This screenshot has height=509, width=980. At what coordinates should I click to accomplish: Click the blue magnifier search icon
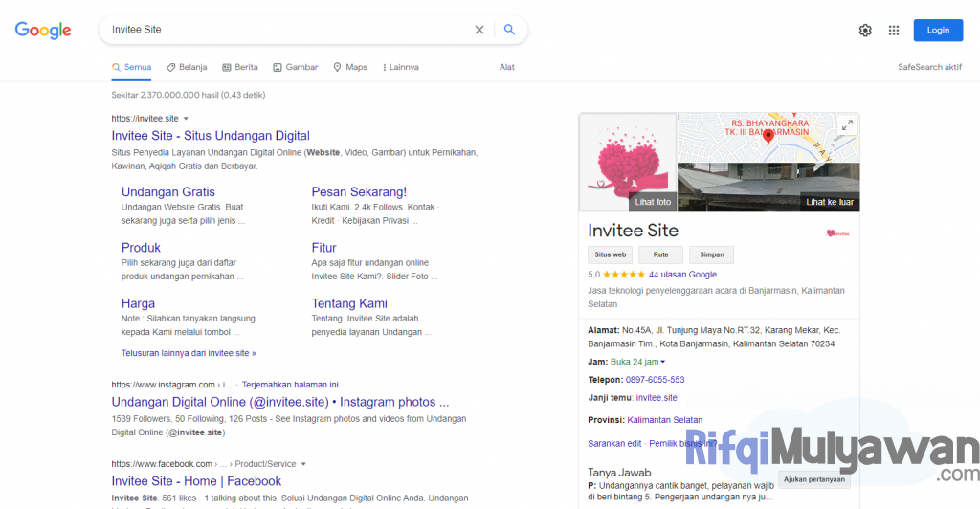(x=509, y=30)
